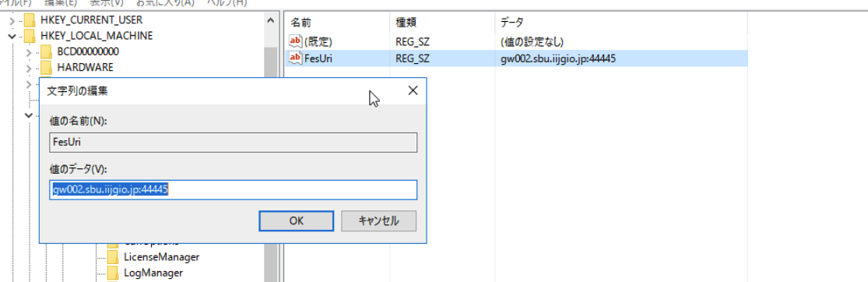The width and height of the screenshot is (868, 282).
Task: Click the tree scrollbar up arrow
Action: 270,21
